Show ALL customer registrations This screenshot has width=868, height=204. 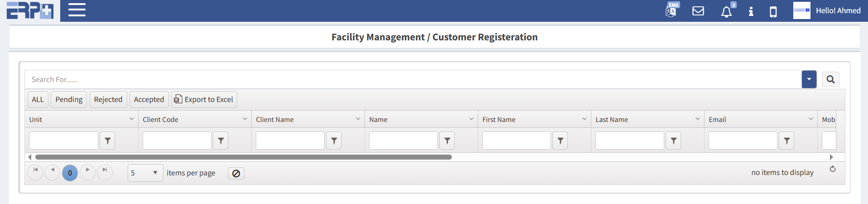[38, 99]
